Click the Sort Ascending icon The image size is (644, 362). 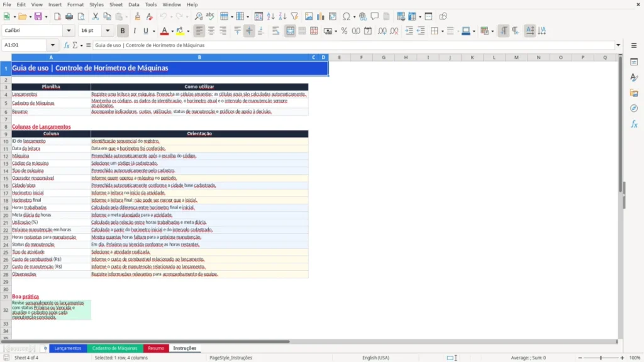270,16
